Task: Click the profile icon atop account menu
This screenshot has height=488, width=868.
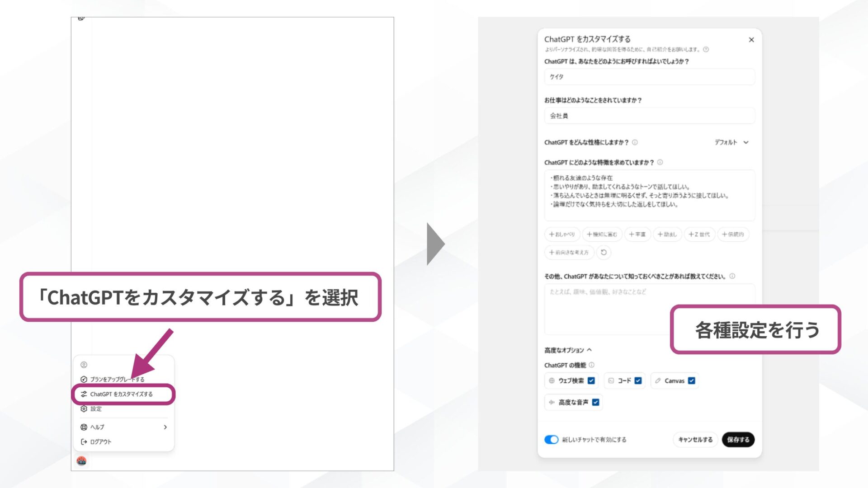Action: pos(84,365)
